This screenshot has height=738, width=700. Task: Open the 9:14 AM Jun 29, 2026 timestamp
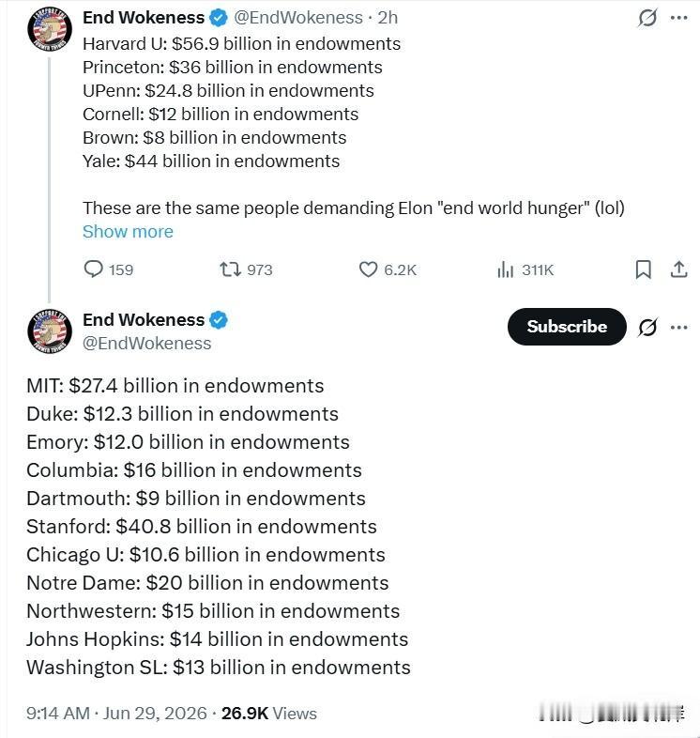116,713
